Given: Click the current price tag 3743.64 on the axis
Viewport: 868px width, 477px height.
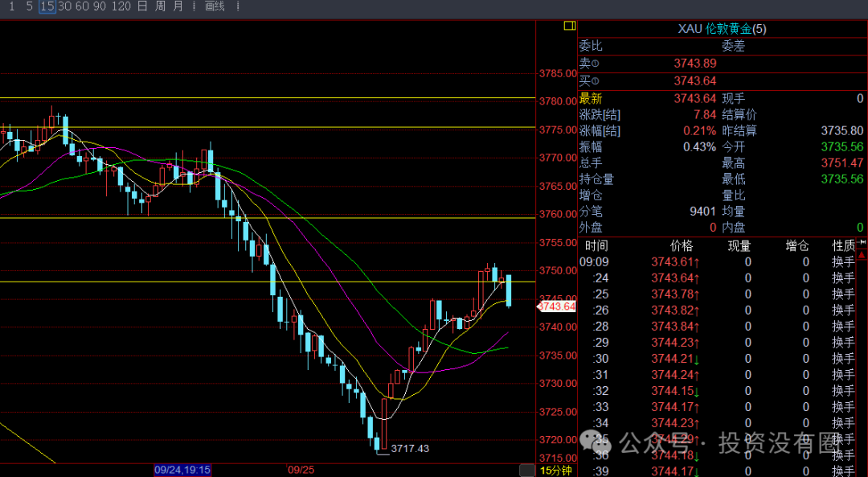Looking at the screenshot, I should coord(557,306).
